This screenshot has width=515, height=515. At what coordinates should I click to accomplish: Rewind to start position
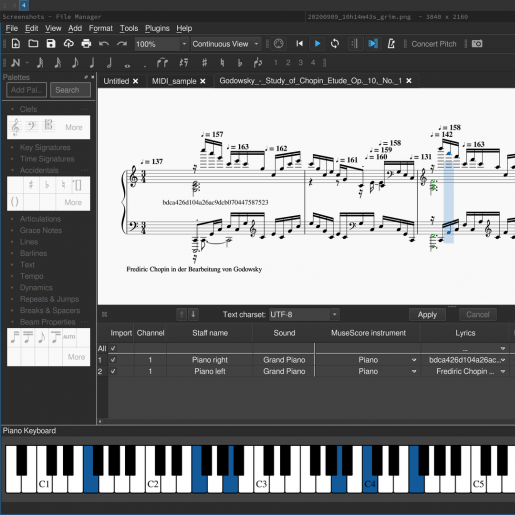tap(299, 44)
